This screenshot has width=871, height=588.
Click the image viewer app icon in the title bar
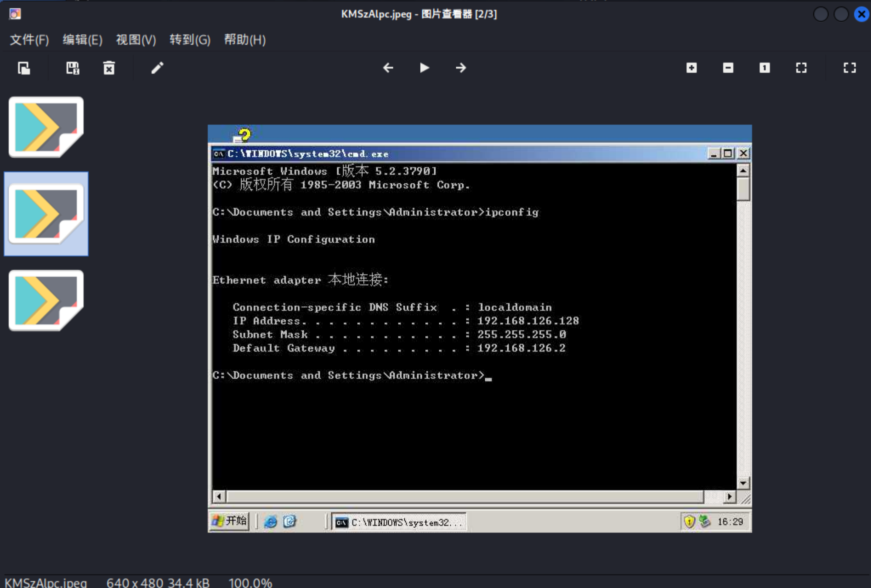(x=15, y=13)
